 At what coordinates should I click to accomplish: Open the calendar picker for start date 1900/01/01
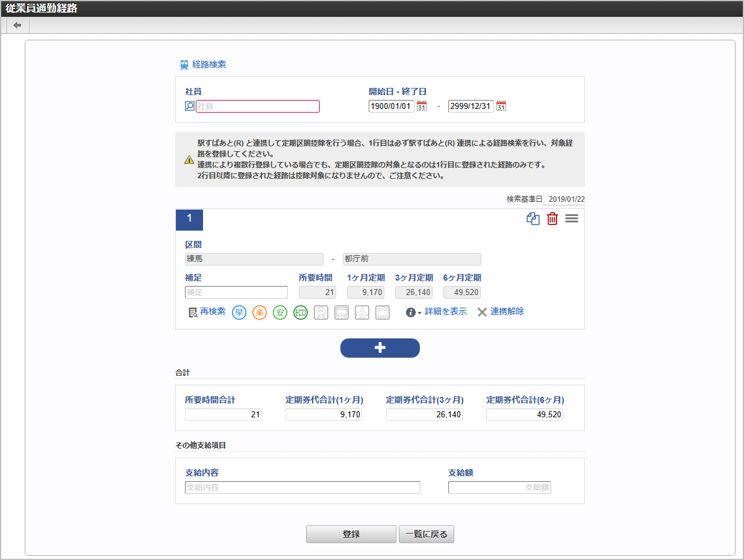pyautogui.click(x=421, y=105)
